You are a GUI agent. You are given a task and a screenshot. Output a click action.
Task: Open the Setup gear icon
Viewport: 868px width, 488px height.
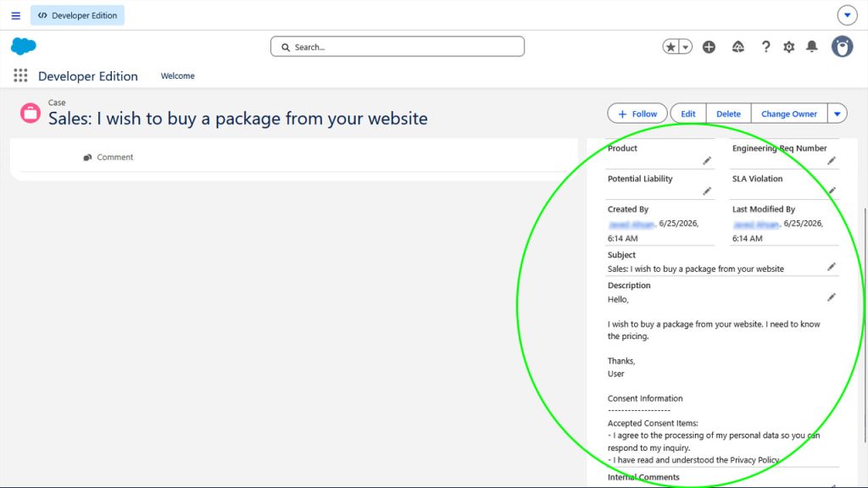[789, 47]
